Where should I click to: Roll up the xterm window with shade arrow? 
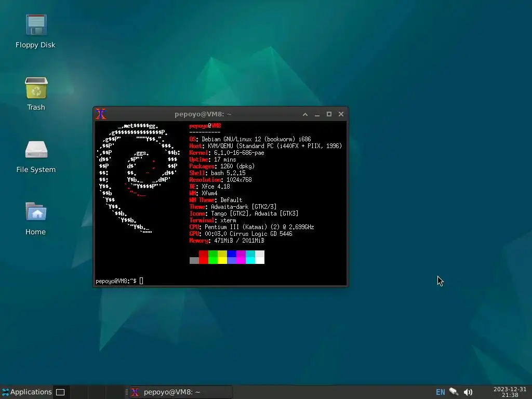(305, 114)
